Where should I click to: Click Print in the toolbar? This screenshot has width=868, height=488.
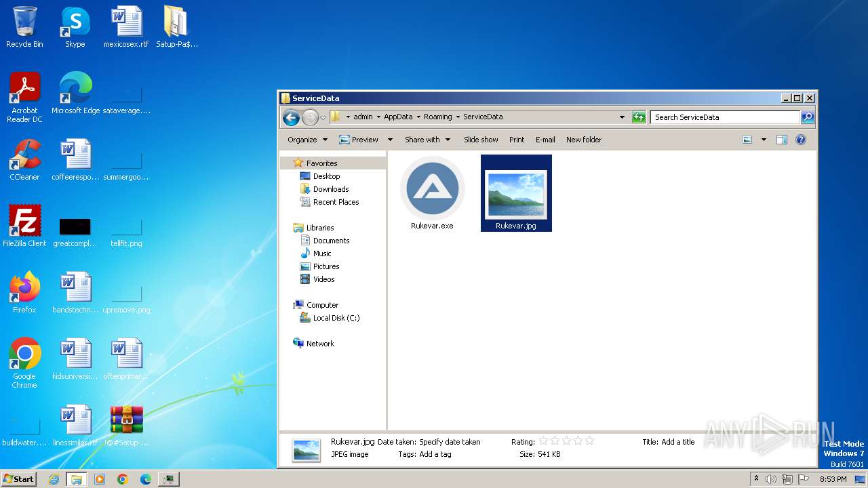(x=517, y=140)
